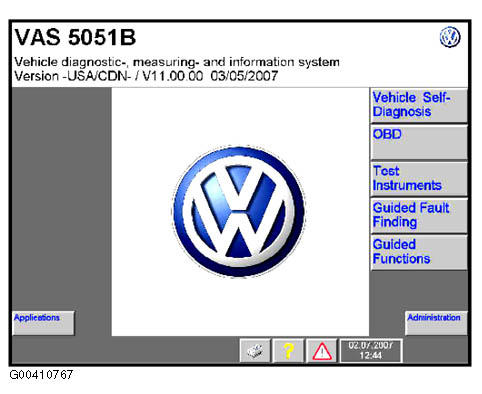
Task: Open the Administration button
Action: click(436, 323)
